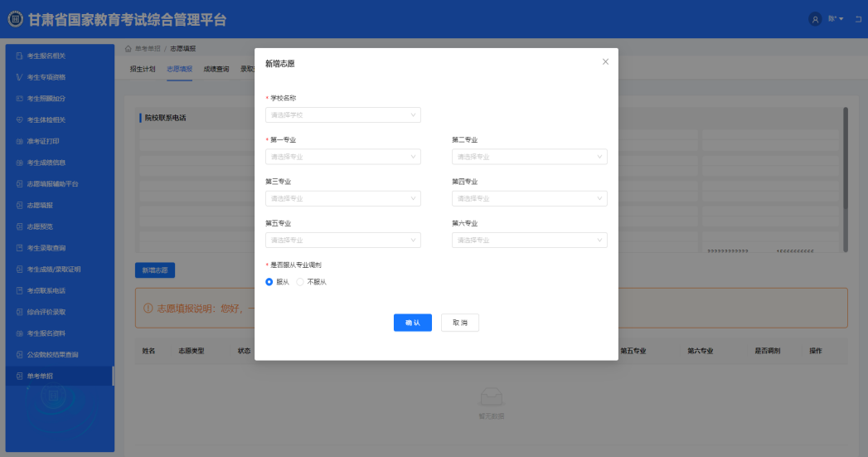Click the logout icon at top right

[858, 19]
